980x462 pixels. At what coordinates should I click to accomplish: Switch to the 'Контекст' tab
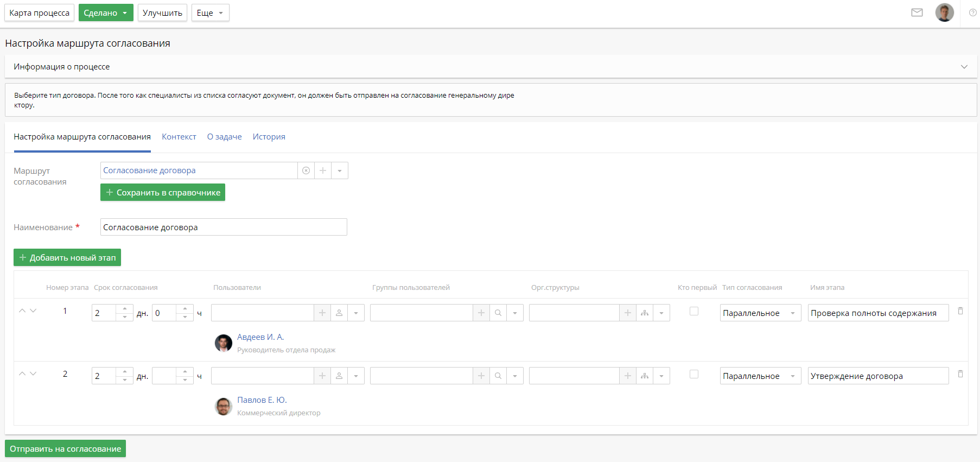point(179,137)
